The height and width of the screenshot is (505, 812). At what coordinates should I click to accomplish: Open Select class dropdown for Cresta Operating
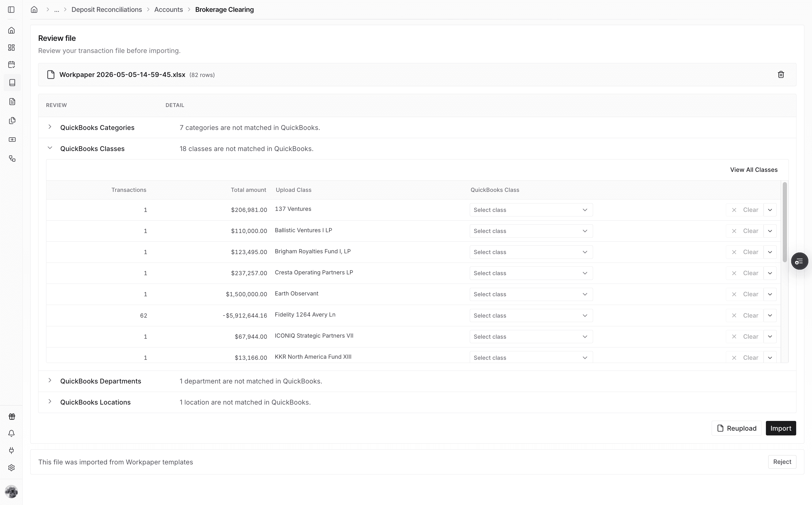coord(531,273)
